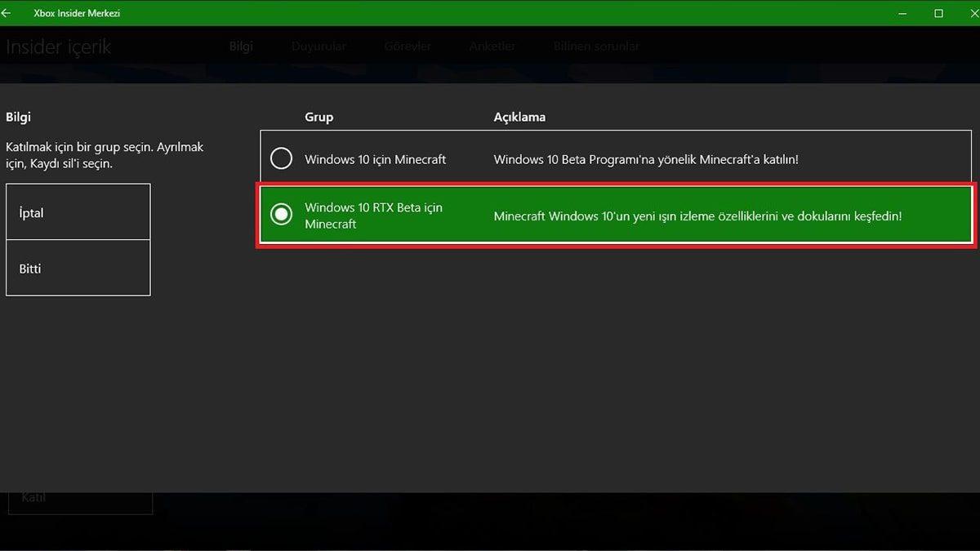Screen dimensions: 980x551
Task: Open the Görevler tab
Action: (407, 47)
